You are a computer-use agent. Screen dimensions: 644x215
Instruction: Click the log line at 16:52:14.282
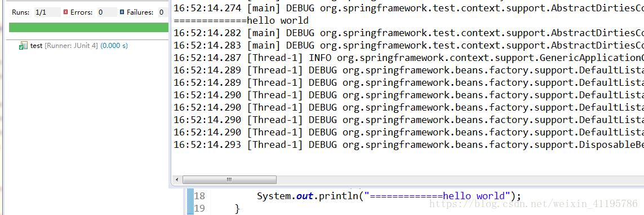(408, 33)
